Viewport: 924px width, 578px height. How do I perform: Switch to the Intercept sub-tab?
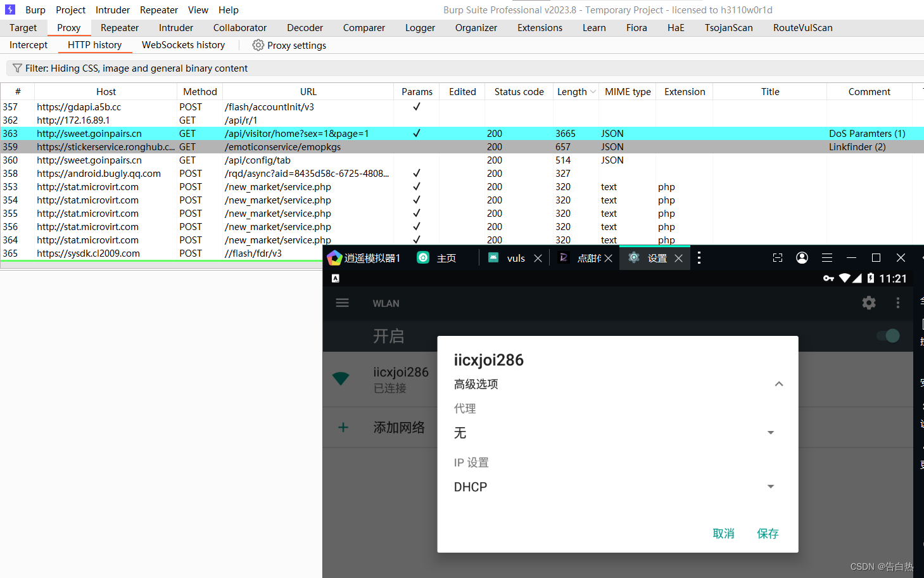[x=28, y=45]
